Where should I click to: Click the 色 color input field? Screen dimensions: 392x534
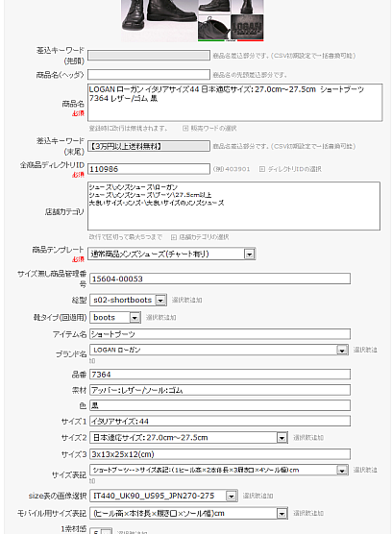click(x=220, y=405)
